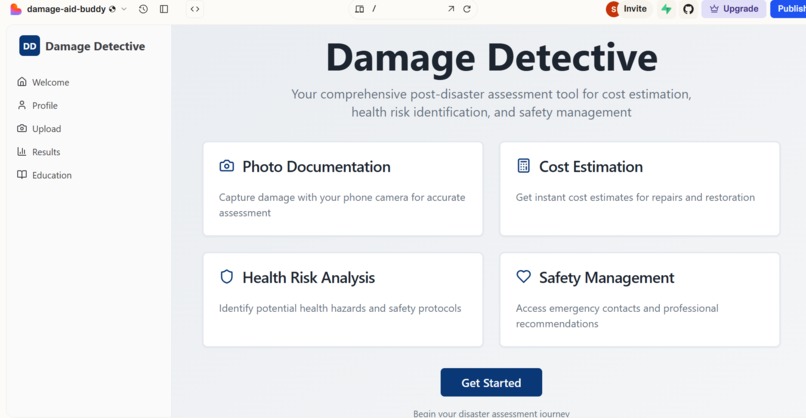This screenshot has width=806, height=418.
Task: Click the heart icon in Safety Management
Action: pos(523,277)
